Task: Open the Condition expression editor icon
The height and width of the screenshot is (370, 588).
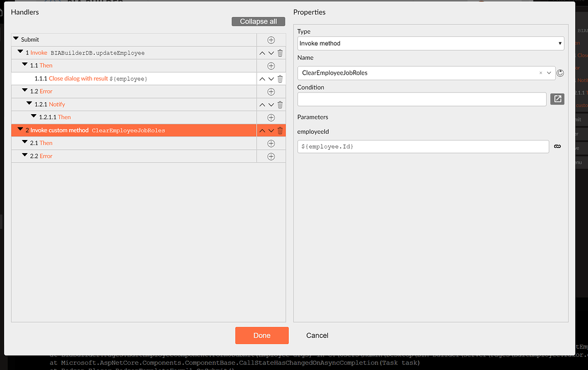Action: [x=557, y=99]
